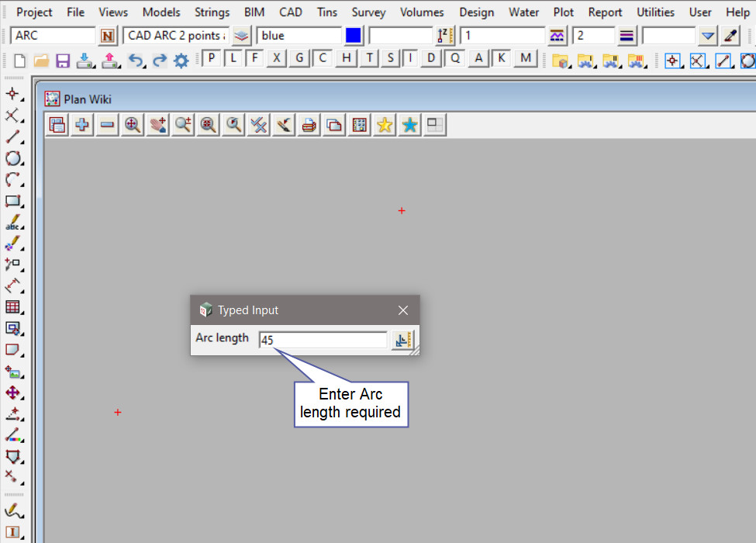Click the N name button beside ARC field

tap(108, 36)
